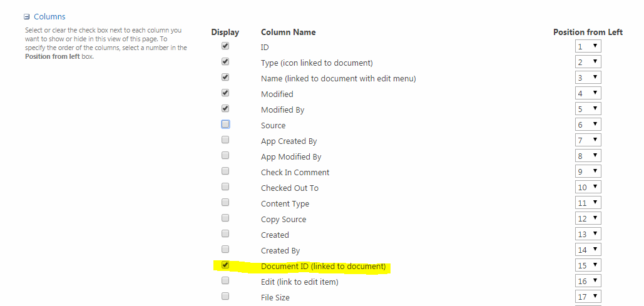The width and height of the screenshot is (644, 306).
Task: Open position dropdown for Check In Comment
Action: (x=588, y=171)
